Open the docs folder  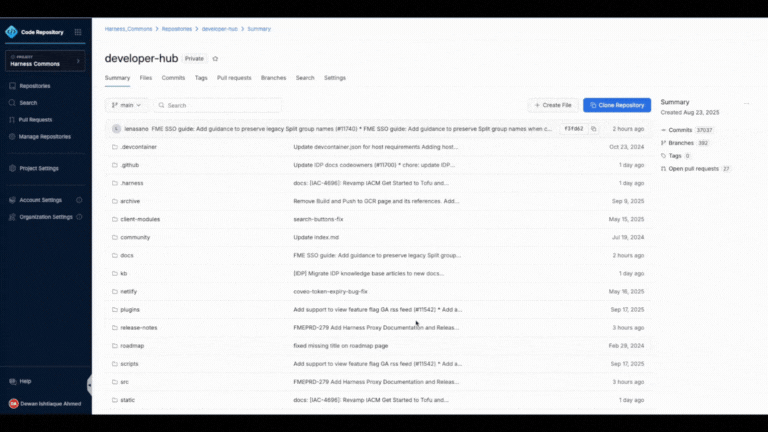127,256
